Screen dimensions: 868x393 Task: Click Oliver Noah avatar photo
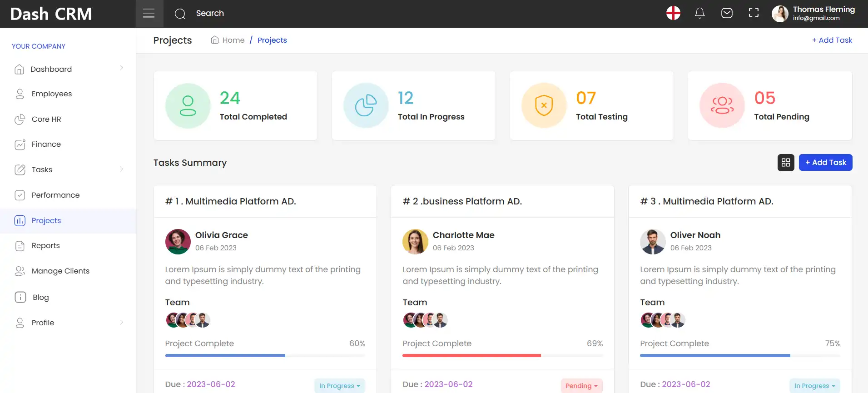653,241
